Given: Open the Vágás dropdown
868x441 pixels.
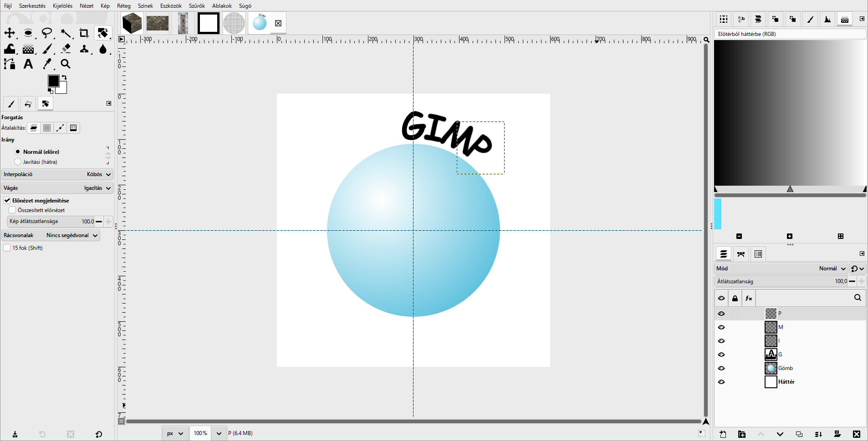Looking at the screenshot, I should [57, 188].
